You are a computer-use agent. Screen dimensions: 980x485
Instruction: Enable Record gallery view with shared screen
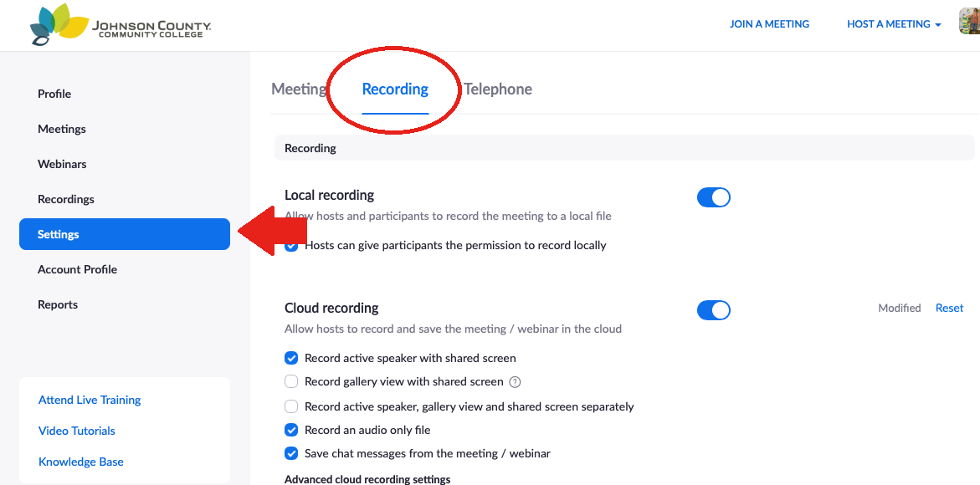point(291,381)
